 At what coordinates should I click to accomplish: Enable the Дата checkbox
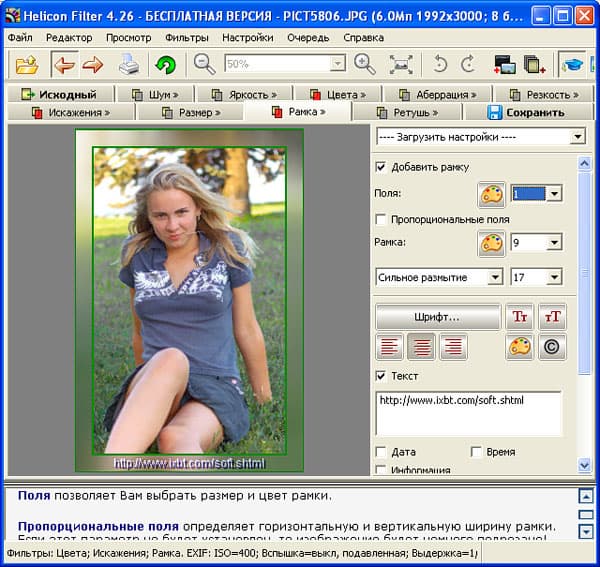click(381, 452)
